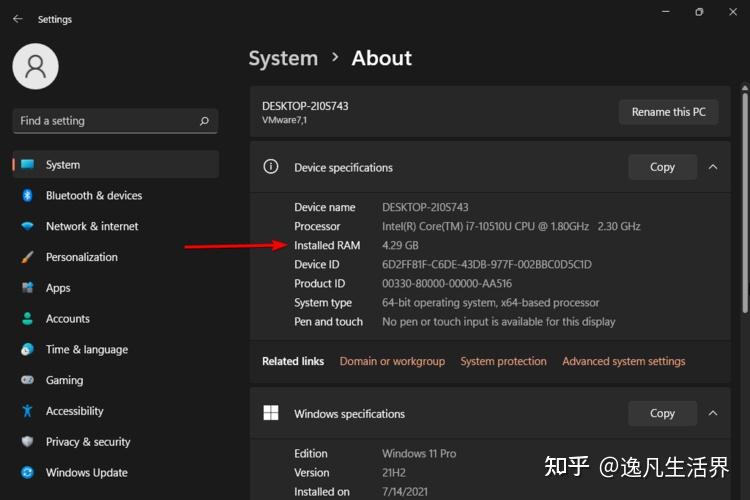The image size is (750, 500).
Task: Go to Network & internet settings
Action: (x=116, y=226)
